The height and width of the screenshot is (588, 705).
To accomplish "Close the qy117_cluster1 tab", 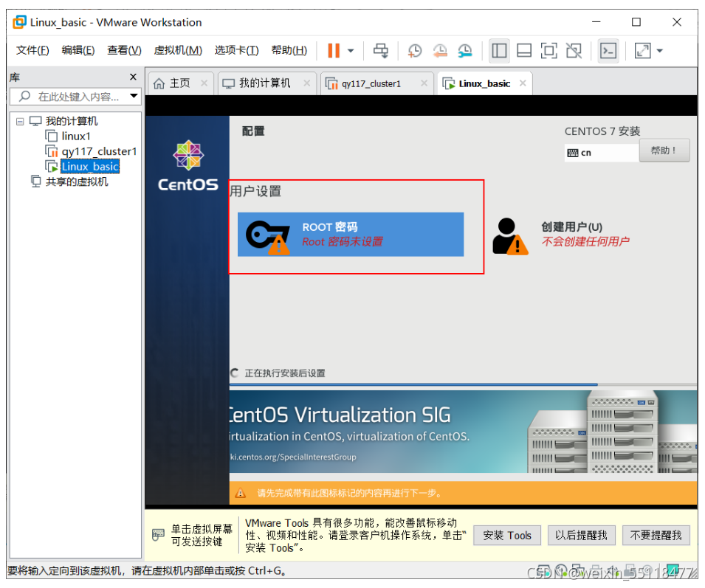I will 424,83.
